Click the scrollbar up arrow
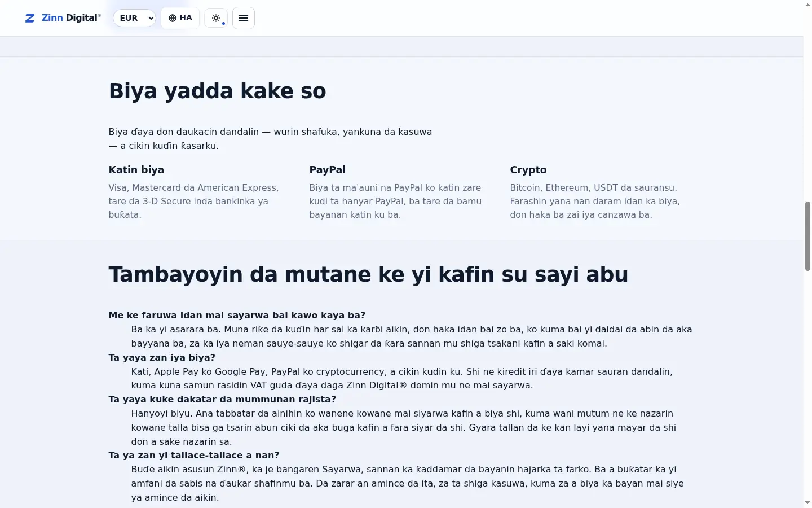This screenshot has width=812, height=508. point(807,5)
